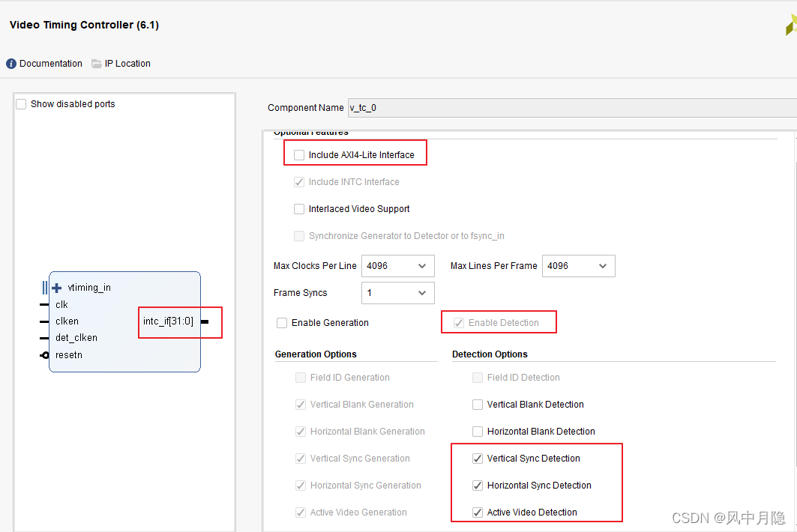
Task: Select the clk input port pin
Action: (x=61, y=304)
